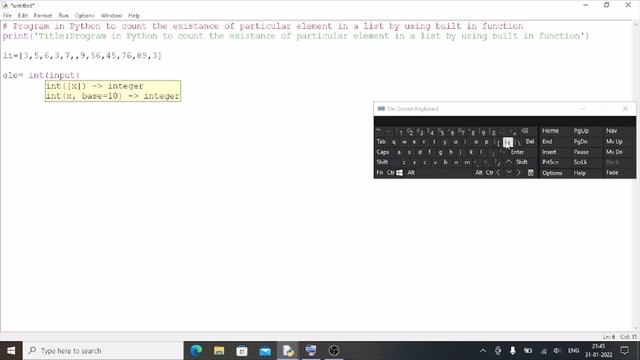Toggle right Shift key on keyboard
Image resolution: width=640 pixels, height=360 pixels.
(522, 162)
